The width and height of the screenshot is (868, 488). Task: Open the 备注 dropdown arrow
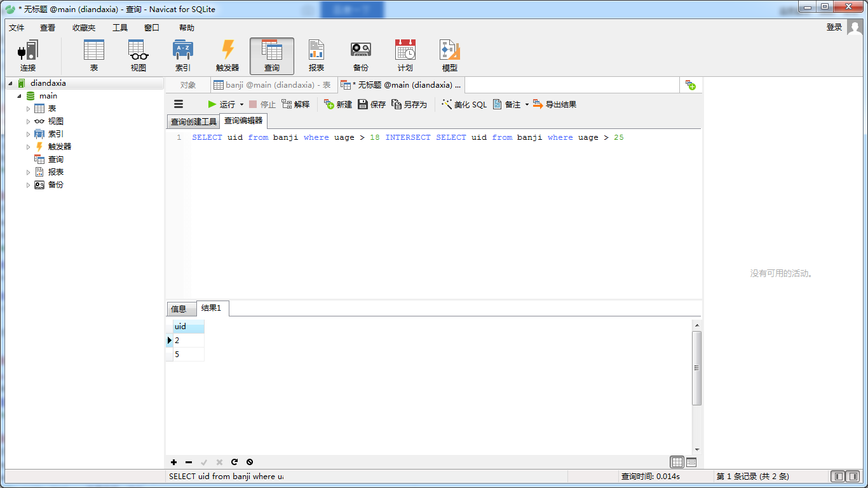527,104
